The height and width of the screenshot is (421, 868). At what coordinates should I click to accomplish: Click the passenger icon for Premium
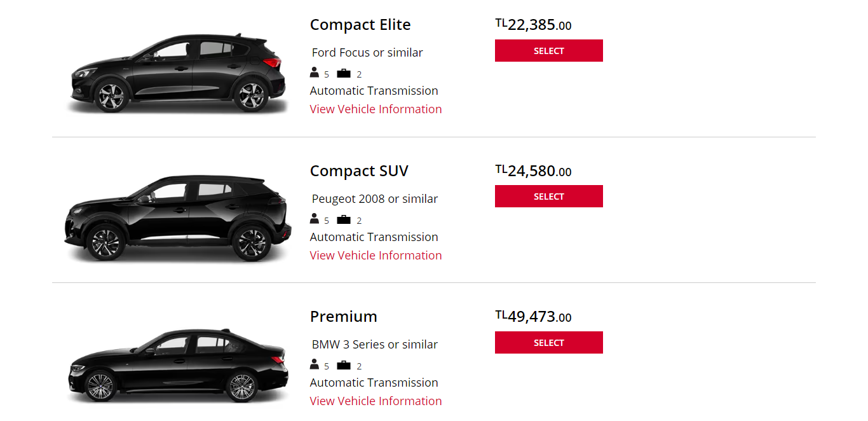coord(315,364)
